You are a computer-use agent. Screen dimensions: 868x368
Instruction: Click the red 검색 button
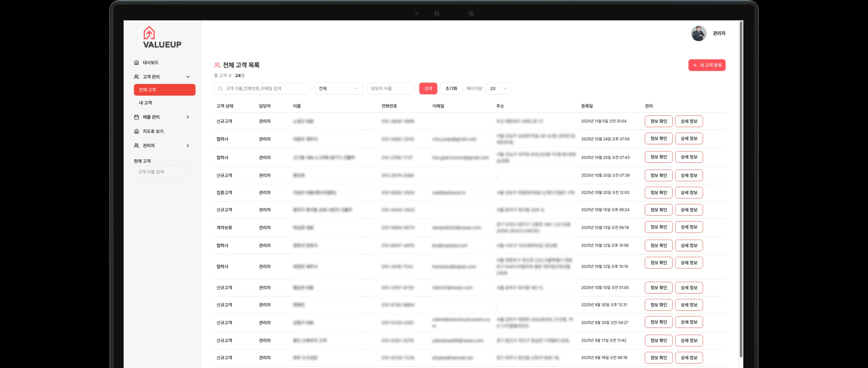[x=428, y=88]
